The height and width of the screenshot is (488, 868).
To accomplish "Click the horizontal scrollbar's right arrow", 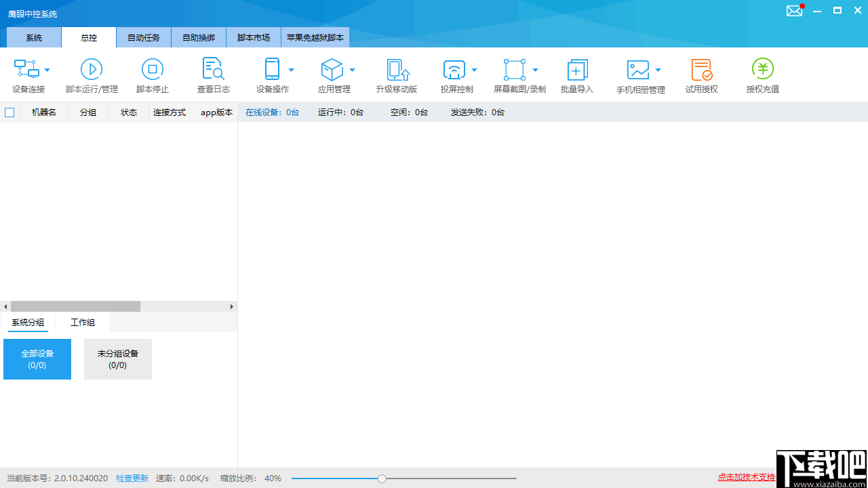I will pyautogui.click(x=232, y=306).
